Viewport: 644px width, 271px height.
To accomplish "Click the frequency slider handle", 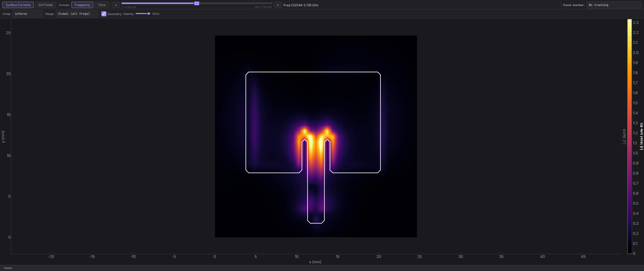I will (x=197, y=3).
